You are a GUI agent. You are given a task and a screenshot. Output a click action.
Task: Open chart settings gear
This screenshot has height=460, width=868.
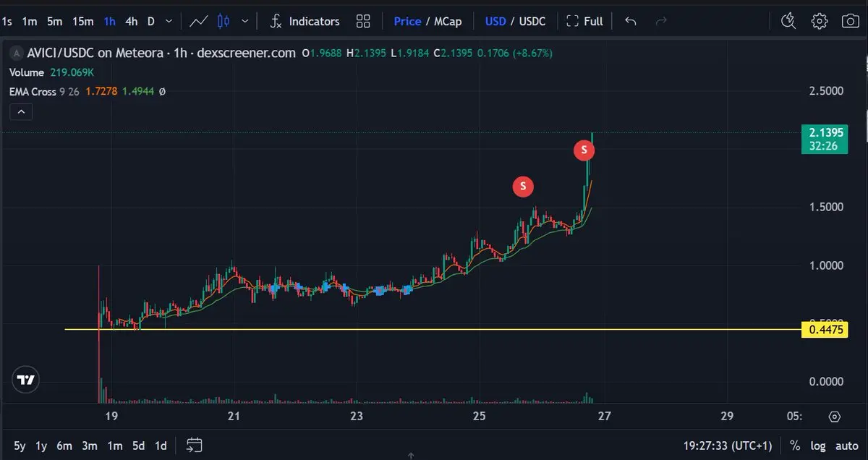[x=820, y=22]
